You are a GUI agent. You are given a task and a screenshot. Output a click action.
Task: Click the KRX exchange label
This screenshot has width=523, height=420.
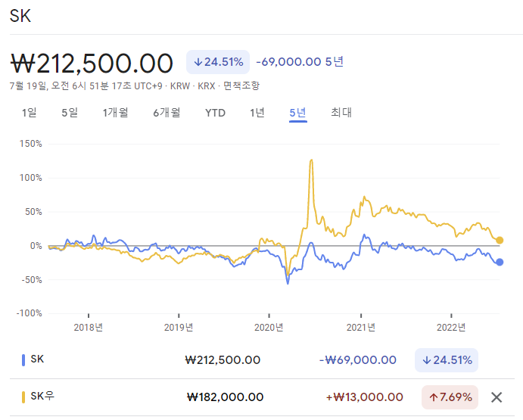(x=206, y=86)
